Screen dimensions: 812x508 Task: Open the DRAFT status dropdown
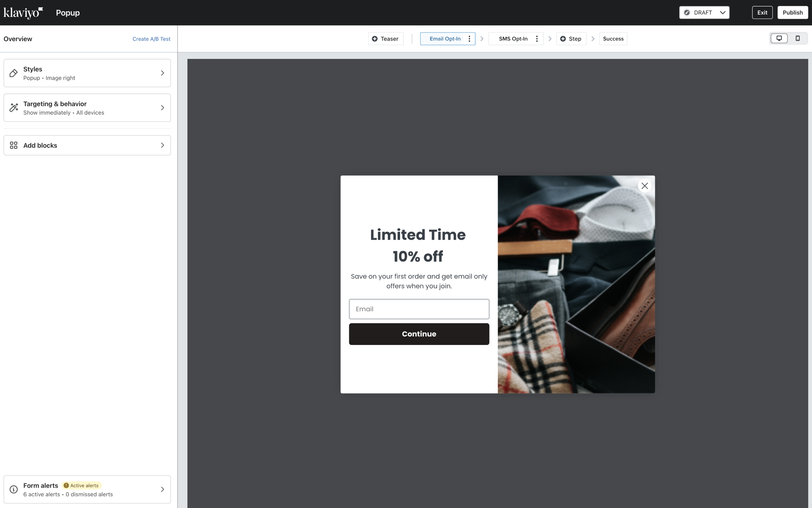click(x=704, y=13)
